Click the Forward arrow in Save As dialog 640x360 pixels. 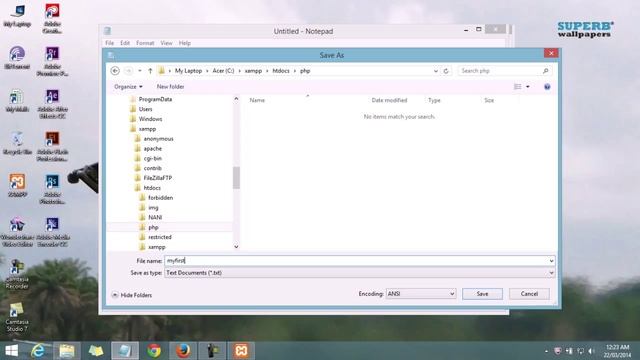pyautogui.click(x=128, y=71)
